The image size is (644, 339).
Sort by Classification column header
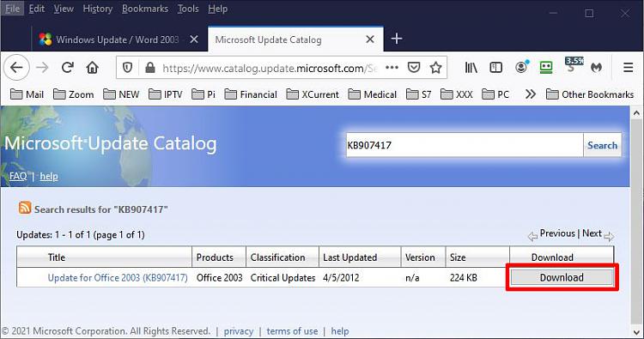point(277,257)
